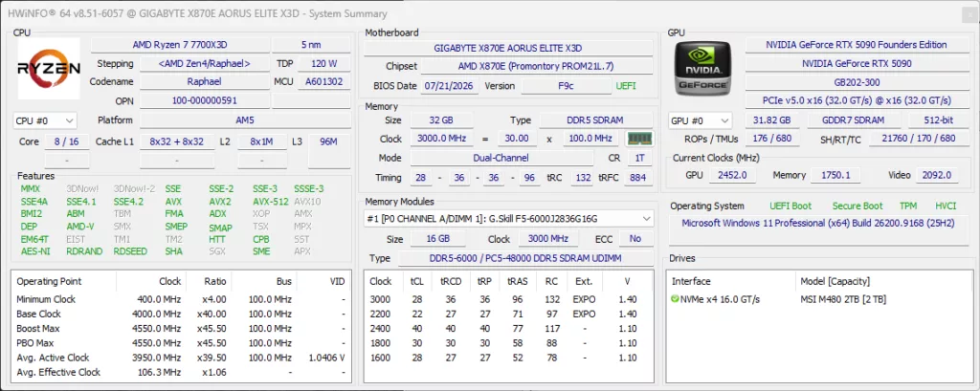Image resolution: width=980 pixels, height=391 pixels.
Task: Click the BIOS Date 07/21/2026 value
Action: (x=450, y=86)
